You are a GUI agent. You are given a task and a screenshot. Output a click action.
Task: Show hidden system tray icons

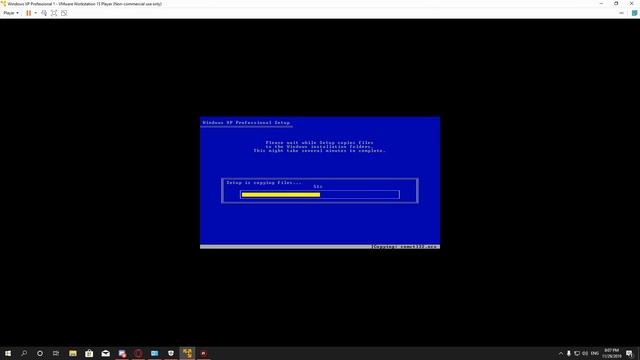(x=560, y=353)
